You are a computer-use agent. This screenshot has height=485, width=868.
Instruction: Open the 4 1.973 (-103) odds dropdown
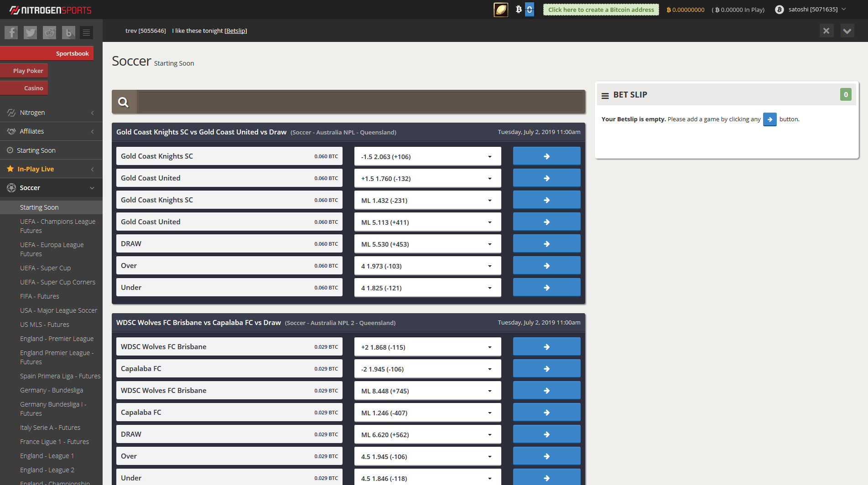point(427,266)
